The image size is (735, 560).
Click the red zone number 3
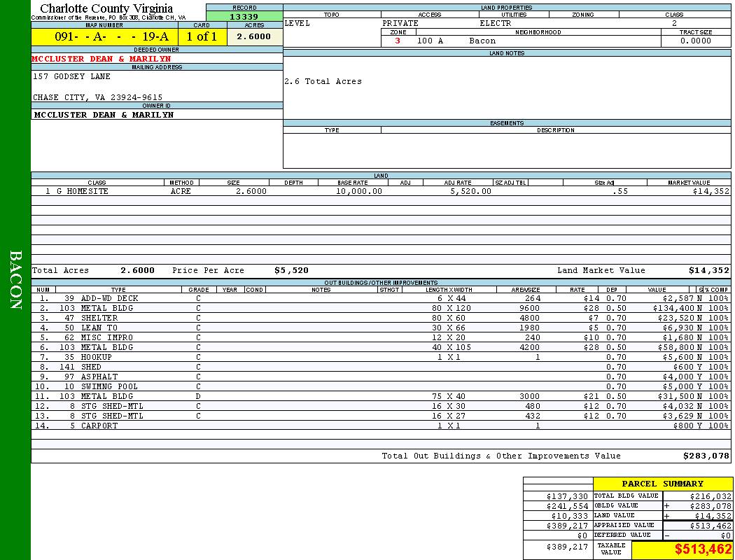[x=398, y=41]
